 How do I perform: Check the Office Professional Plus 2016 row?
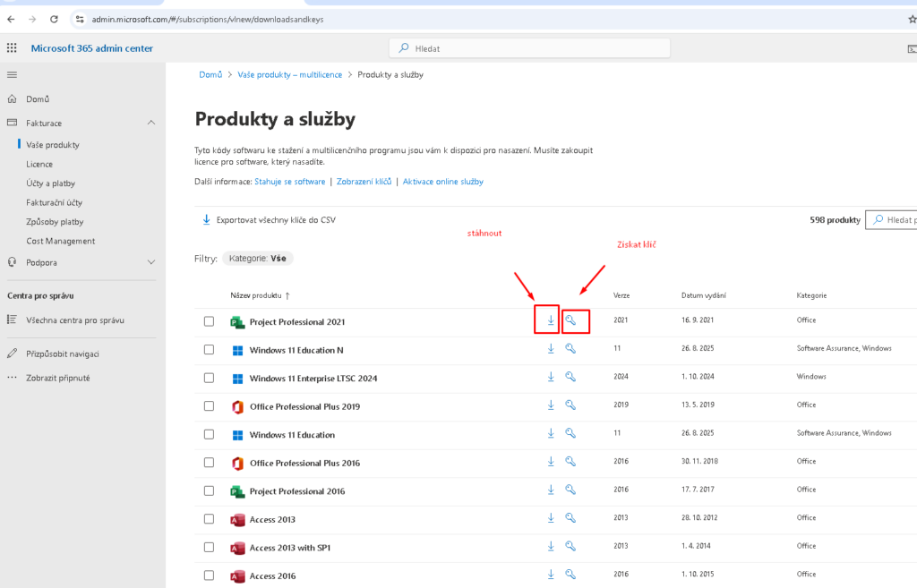209,463
